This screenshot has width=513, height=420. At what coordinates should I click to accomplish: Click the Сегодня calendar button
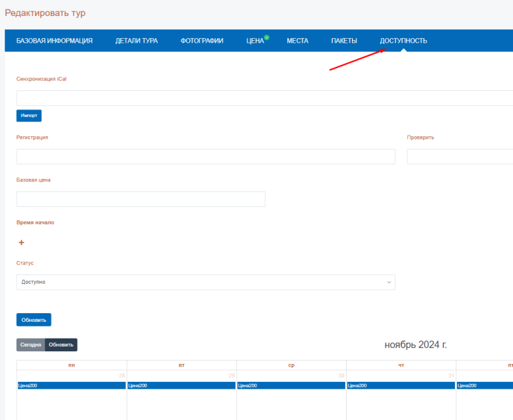click(x=31, y=345)
